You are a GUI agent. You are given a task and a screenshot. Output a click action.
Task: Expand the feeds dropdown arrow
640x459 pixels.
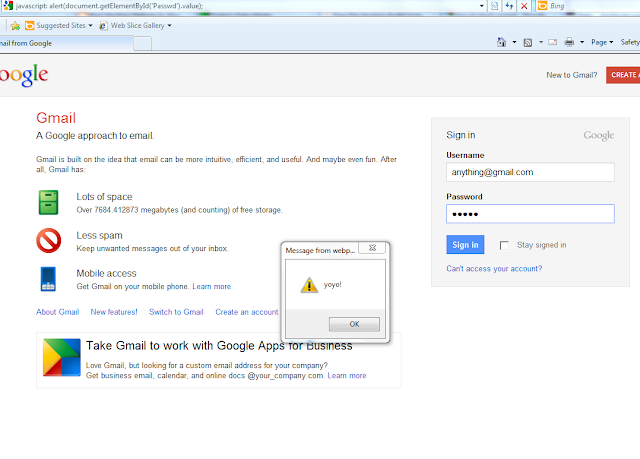(541, 42)
